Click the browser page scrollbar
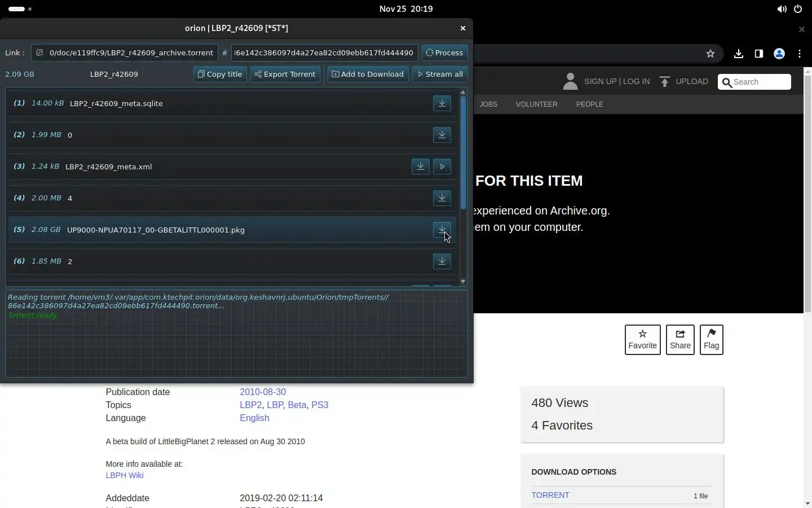 tap(807, 194)
